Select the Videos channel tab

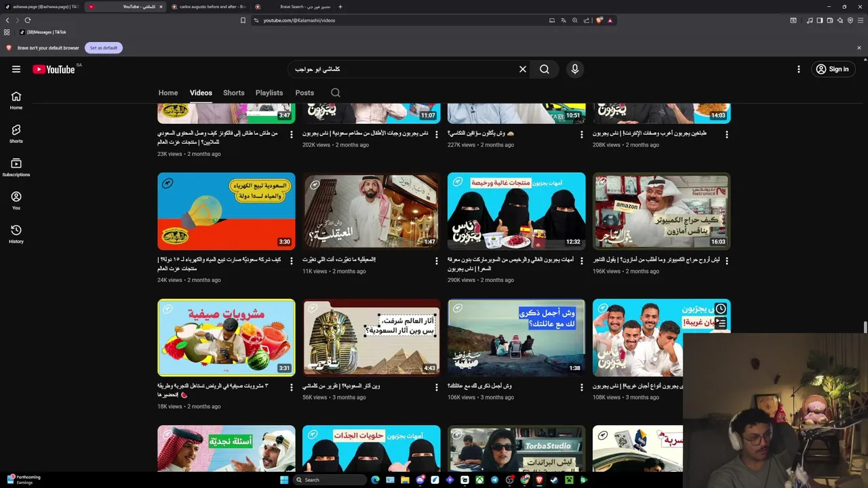click(x=201, y=93)
